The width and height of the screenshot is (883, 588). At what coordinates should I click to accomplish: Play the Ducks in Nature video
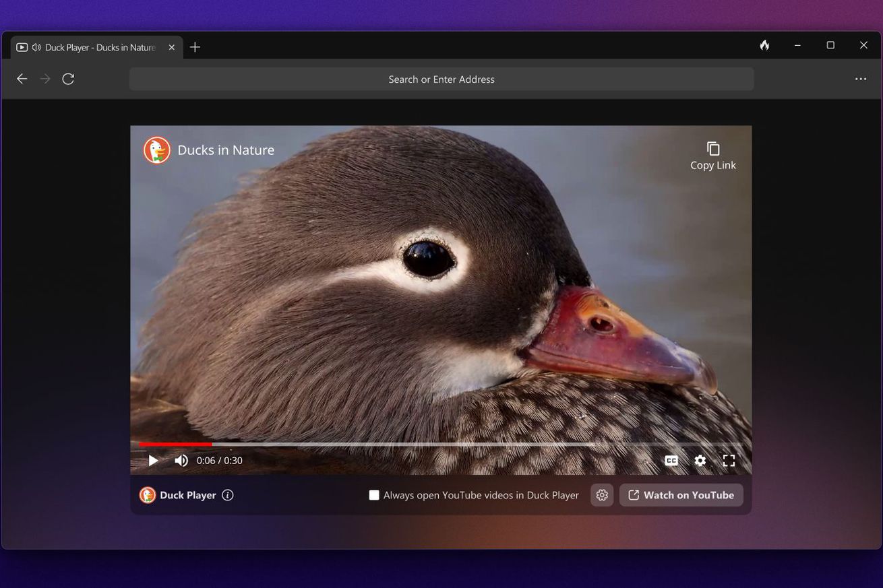click(153, 461)
